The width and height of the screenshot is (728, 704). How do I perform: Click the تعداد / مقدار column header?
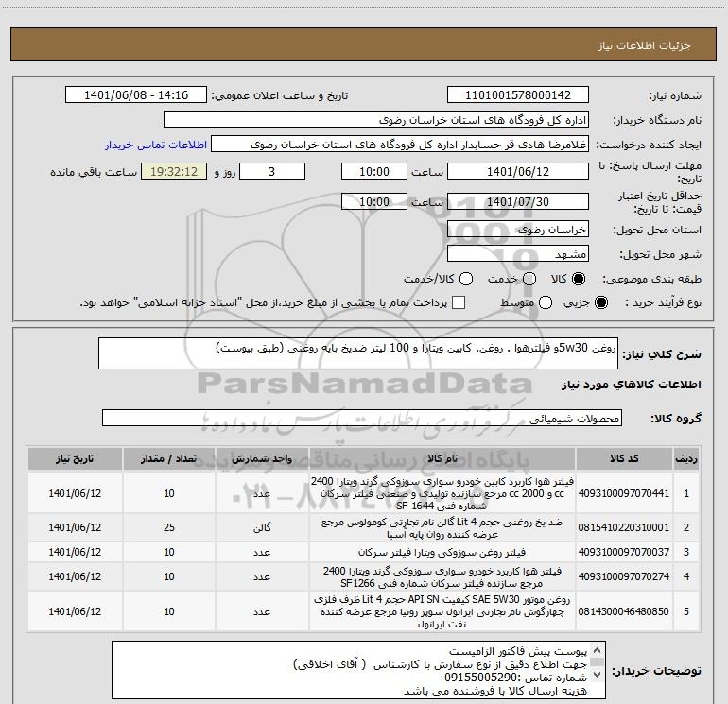[x=169, y=459]
